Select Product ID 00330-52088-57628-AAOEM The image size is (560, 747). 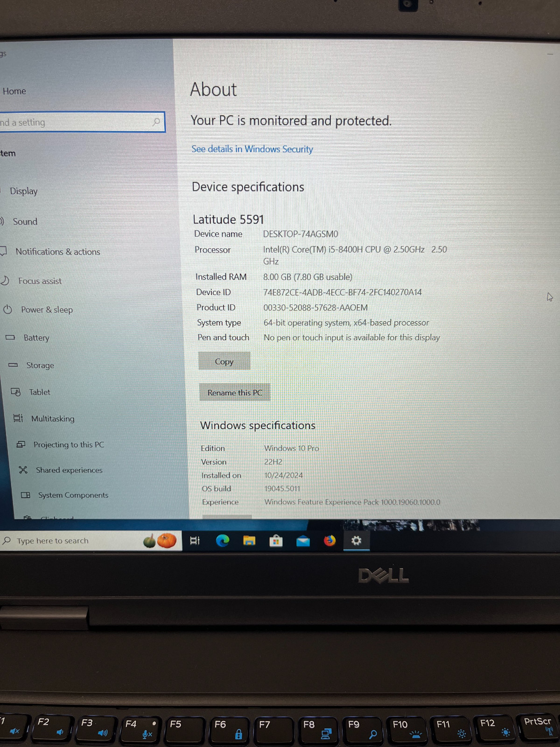pyautogui.click(x=315, y=308)
